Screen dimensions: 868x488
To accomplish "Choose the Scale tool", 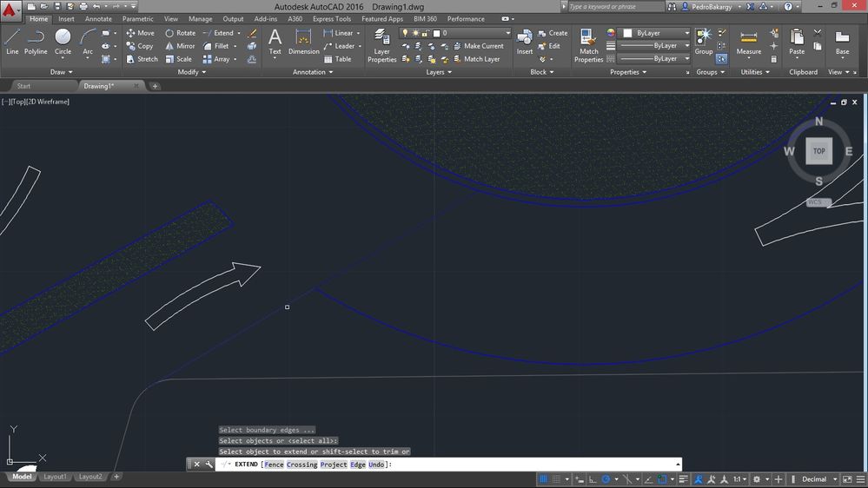I will (178, 59).
